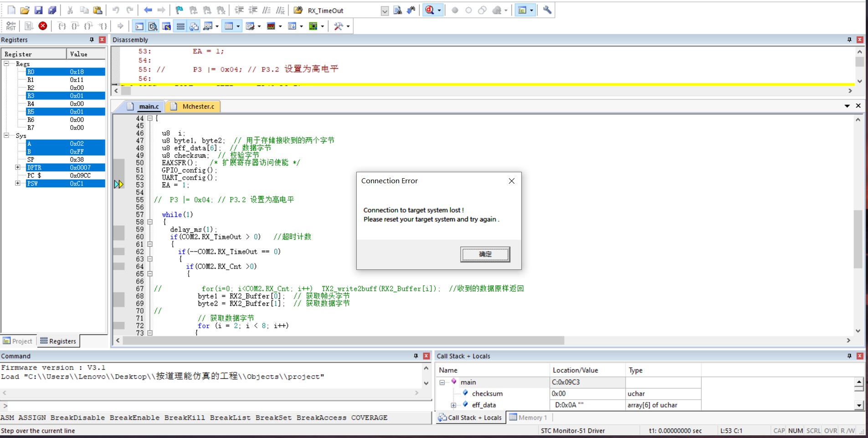The height and width of the screenshot is (438, 868).
Task: Expand the PSW register node
Action: 18,183
